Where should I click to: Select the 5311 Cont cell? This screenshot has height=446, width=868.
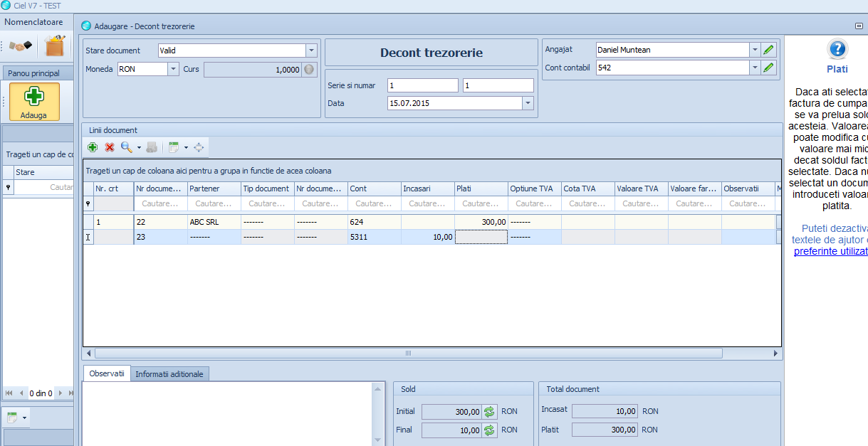[374, 237]
